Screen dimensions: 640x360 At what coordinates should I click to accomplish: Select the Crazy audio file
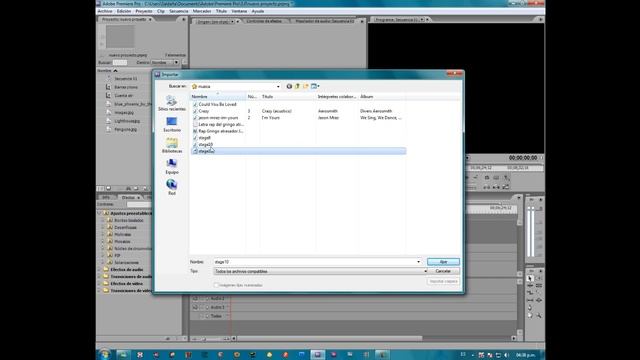coord(204,111)
